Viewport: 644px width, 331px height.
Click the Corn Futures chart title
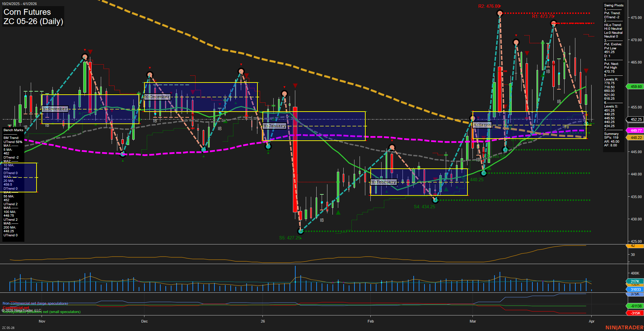tap(27, 12)
